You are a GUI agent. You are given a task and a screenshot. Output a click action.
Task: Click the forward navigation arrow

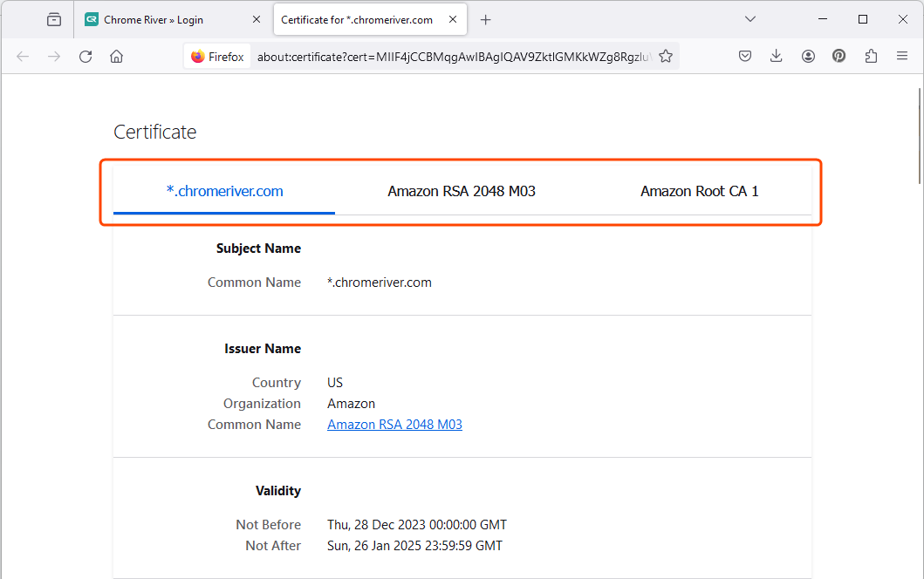click(53, 57)
